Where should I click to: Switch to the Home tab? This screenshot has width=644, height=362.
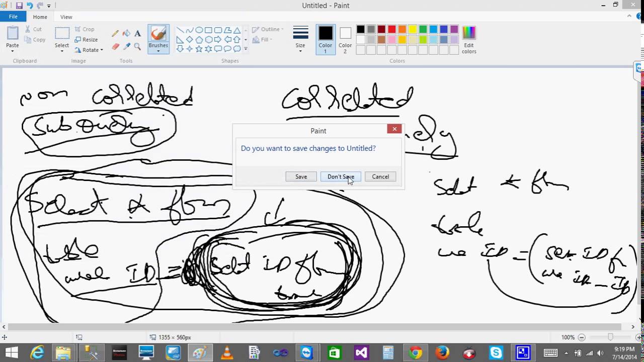coord(40,17)
